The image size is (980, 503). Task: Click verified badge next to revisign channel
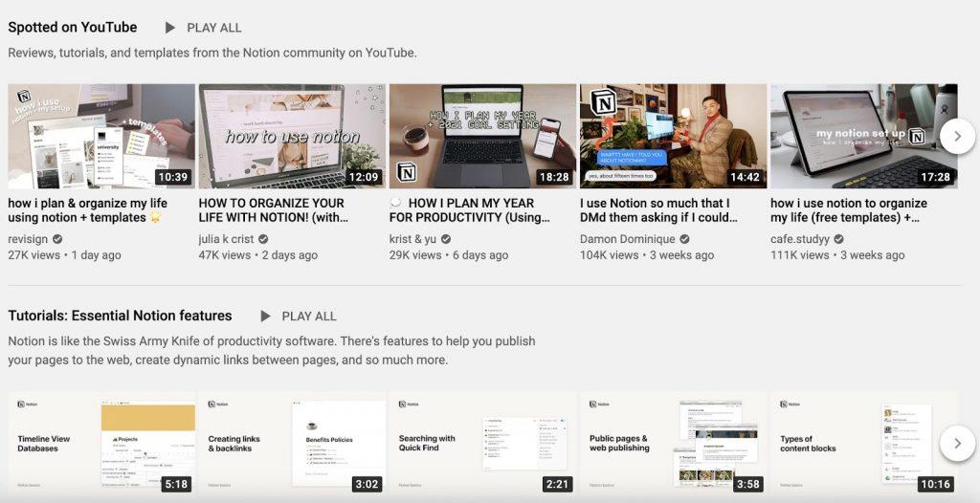pos(57,239)
